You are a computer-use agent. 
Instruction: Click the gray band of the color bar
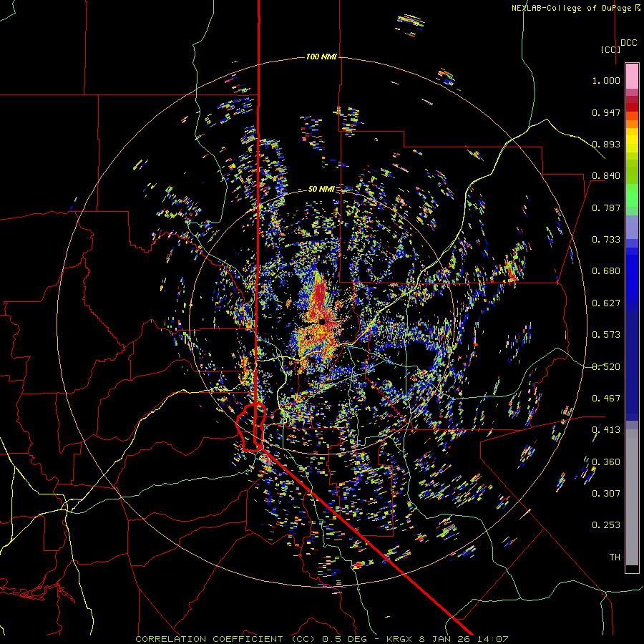click(x=632, y=497)
